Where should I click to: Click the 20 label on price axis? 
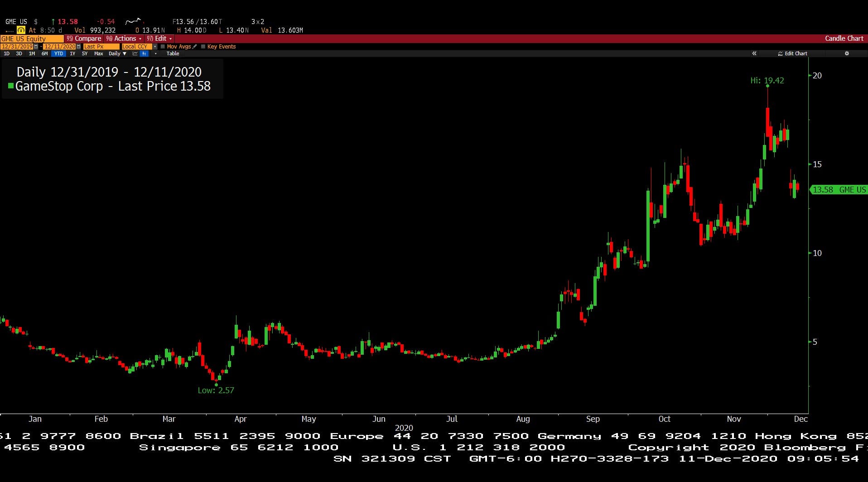click(x=817, y=76)
